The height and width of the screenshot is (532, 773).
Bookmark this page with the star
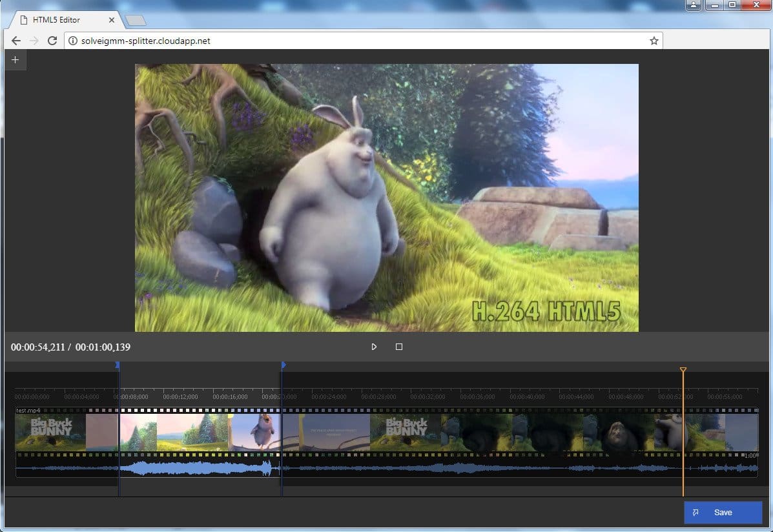click(654, 40)
